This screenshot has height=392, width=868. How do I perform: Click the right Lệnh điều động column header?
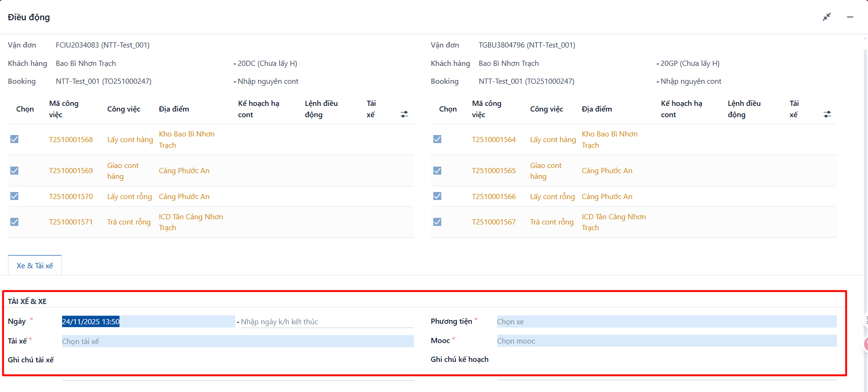click(x=744, y=109)
